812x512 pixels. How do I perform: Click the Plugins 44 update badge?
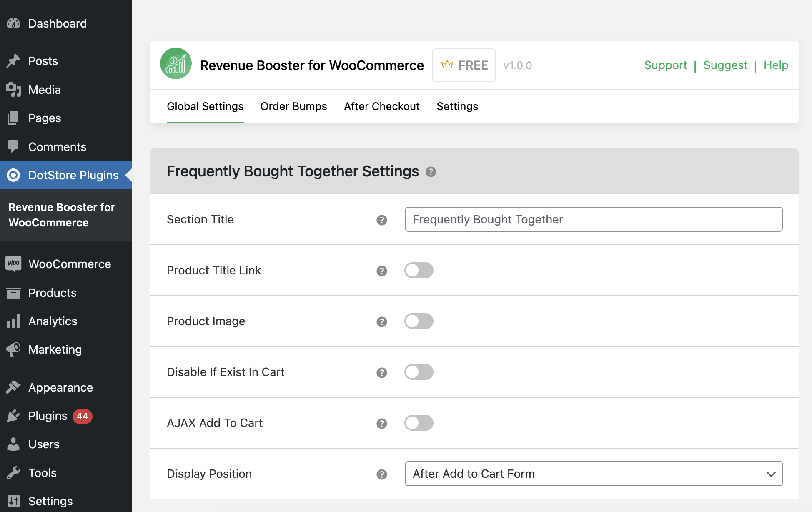pos(83,416)
